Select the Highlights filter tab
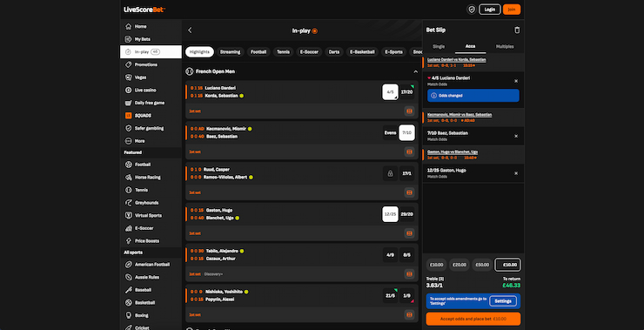Screen dimensions: 644x330 click(199, 51)
